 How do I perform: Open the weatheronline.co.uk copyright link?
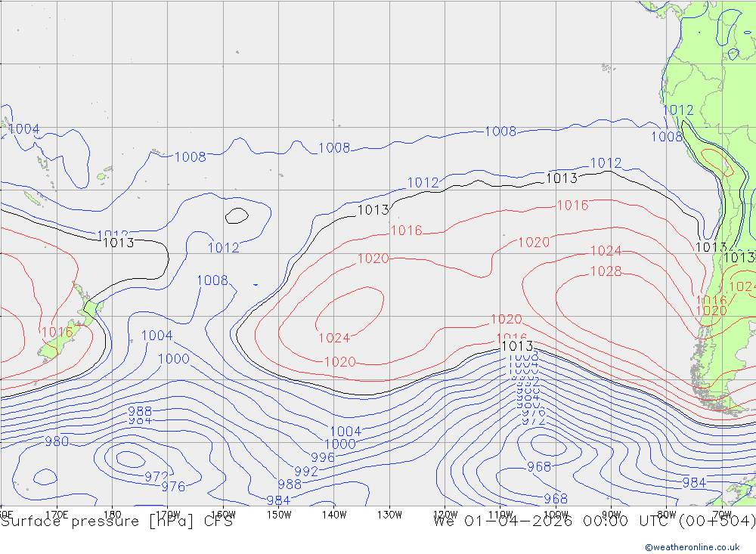click(692, 547)
